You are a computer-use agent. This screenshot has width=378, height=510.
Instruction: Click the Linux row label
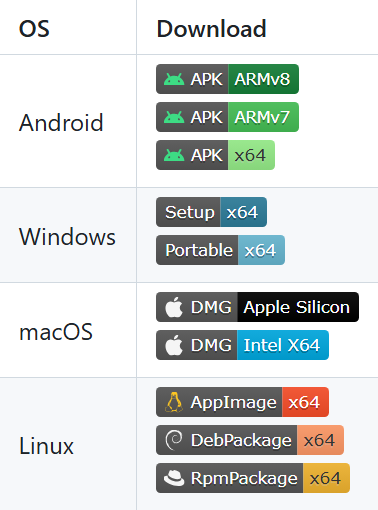(46, 446)
